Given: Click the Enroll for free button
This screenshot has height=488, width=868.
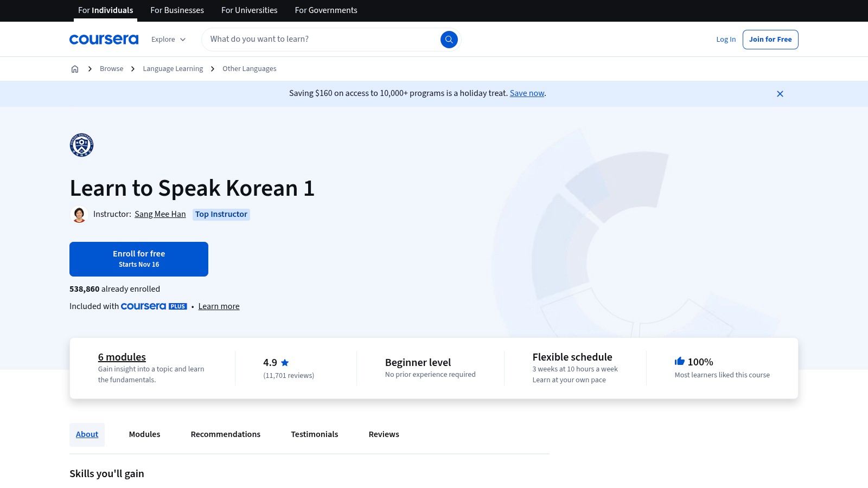Looking at the screenshot, I should click(139, 259).
